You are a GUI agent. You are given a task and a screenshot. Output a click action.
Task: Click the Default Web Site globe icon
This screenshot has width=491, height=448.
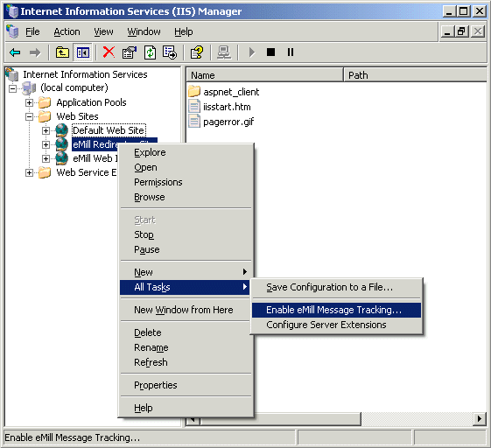click(61, 130)
